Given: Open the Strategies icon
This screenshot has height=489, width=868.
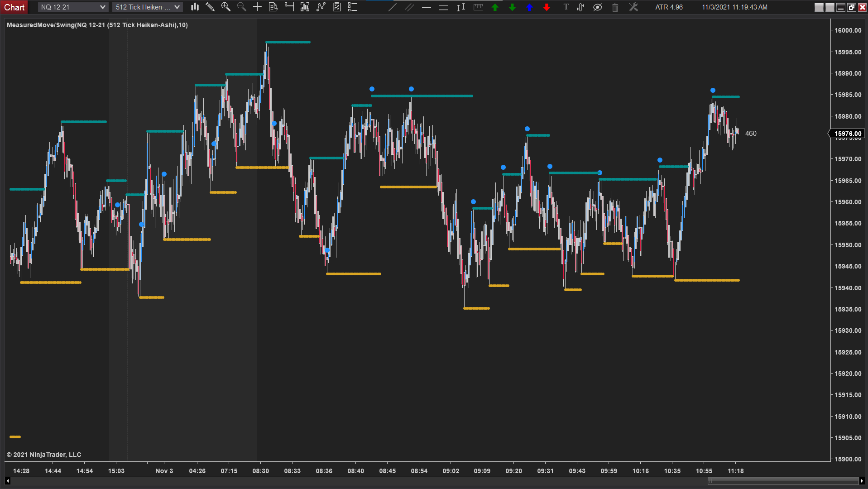Looking at the screenshot, I should tap(337, 7).
